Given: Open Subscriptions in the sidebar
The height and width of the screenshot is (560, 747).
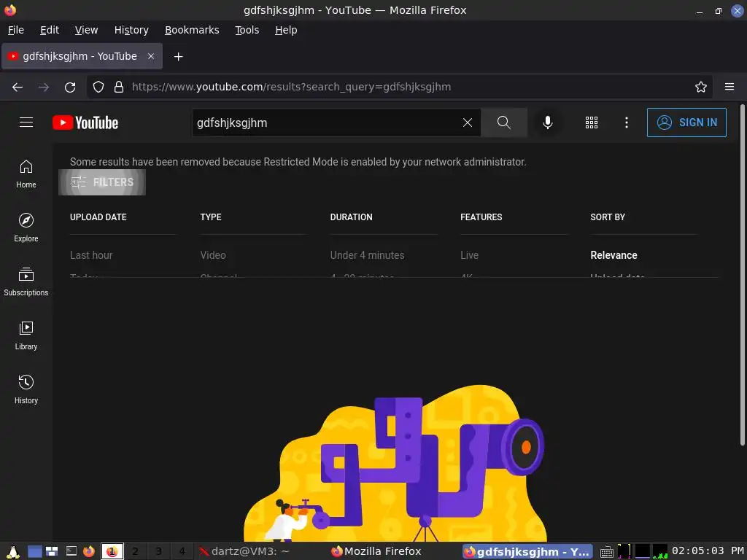Looking at the screenshot, I should click(x=26, y=282).
